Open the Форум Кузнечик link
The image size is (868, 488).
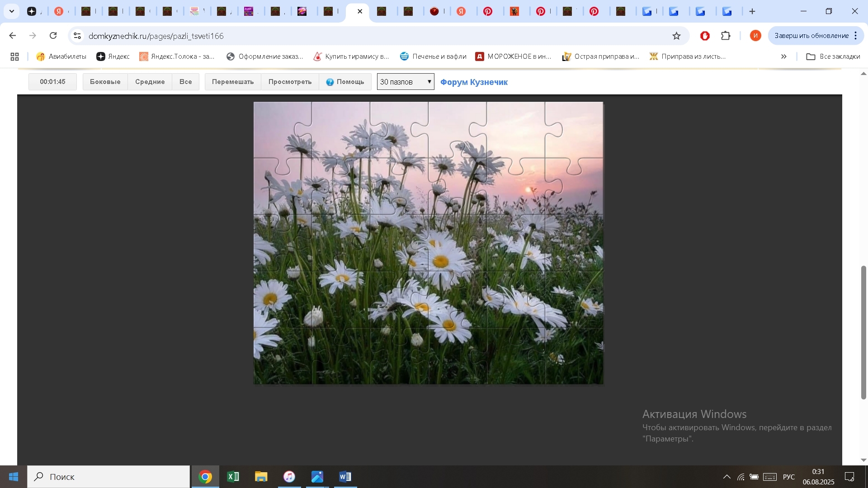(x=474, y=82)
